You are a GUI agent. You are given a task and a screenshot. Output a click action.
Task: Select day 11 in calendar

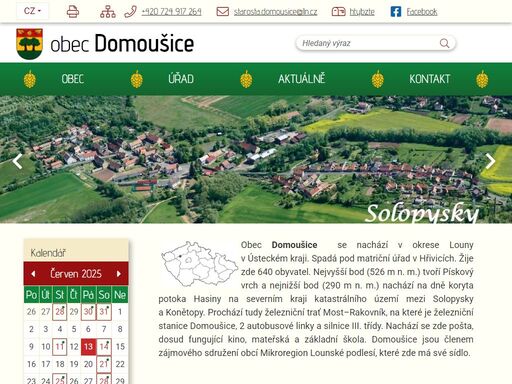(60, 346)
